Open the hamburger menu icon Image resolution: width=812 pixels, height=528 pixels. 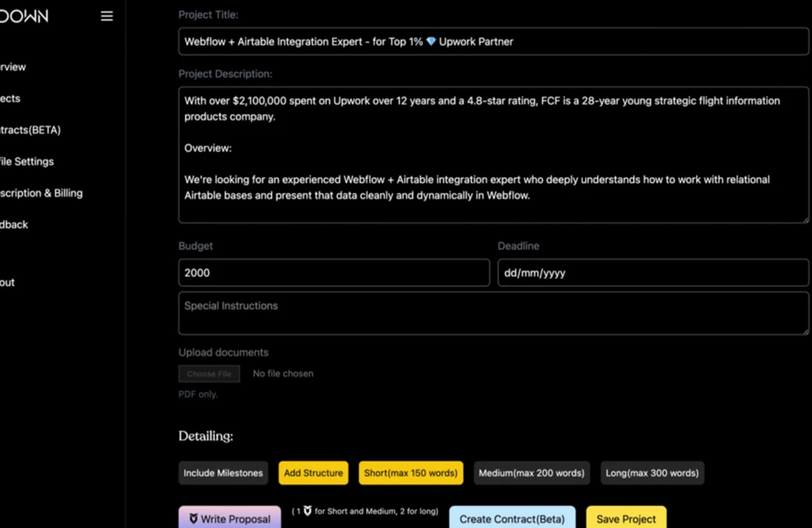pyautogui.click(x=107, y=16)
